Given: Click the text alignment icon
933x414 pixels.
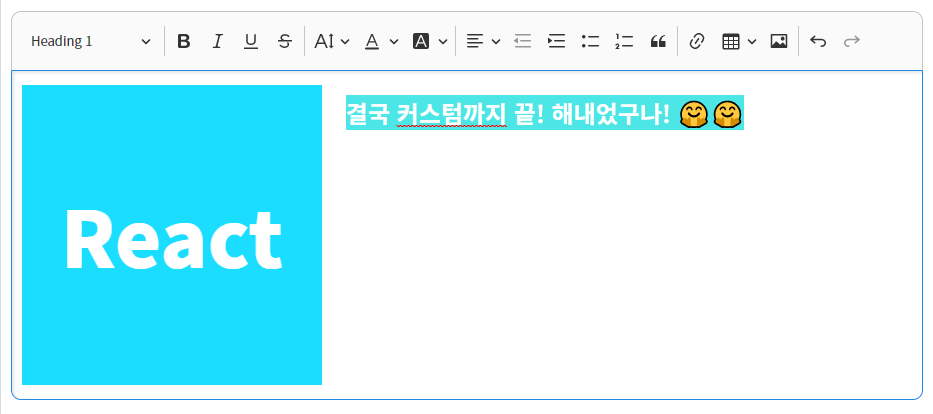Looking at the screenshot, I should point(474,41).
